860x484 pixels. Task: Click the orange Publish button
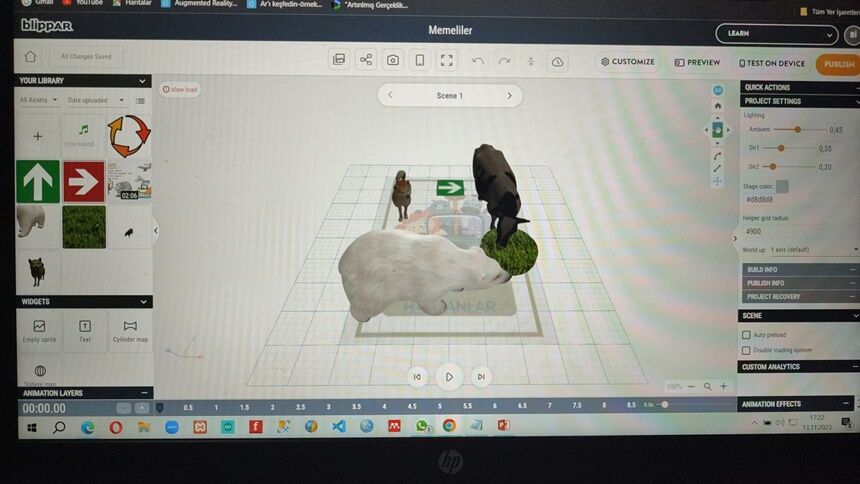pos(837,64)
